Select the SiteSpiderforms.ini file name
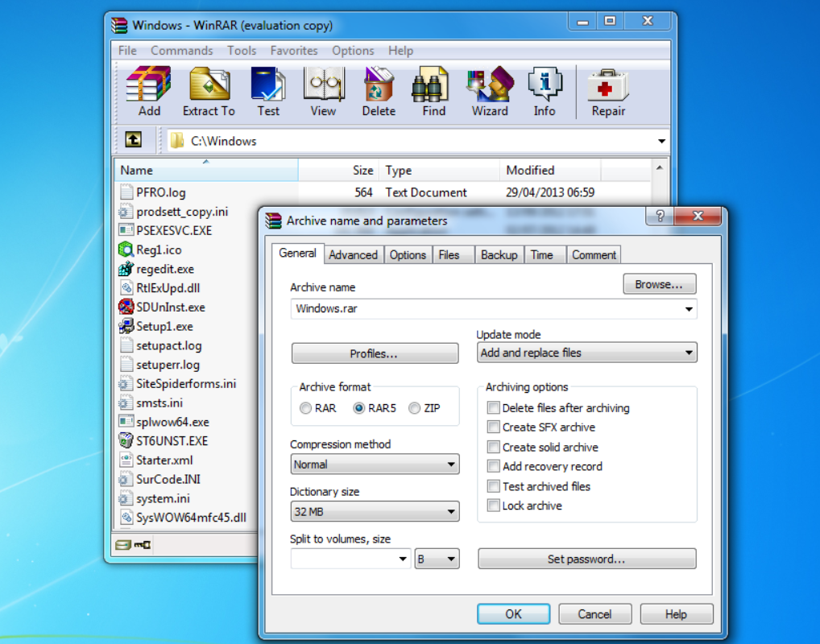820x644 pixels. 186,384
